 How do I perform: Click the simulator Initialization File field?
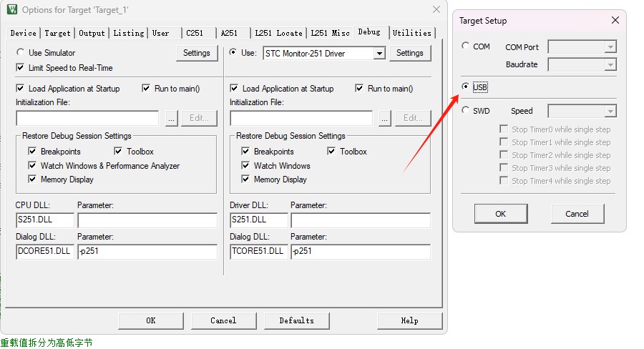tap(87, 118)
